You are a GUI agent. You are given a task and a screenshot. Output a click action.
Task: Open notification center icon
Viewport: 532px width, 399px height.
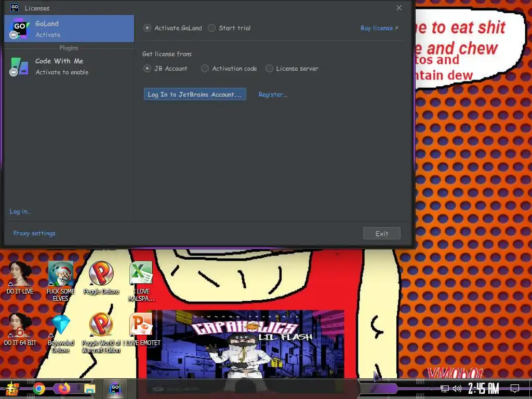515,389
